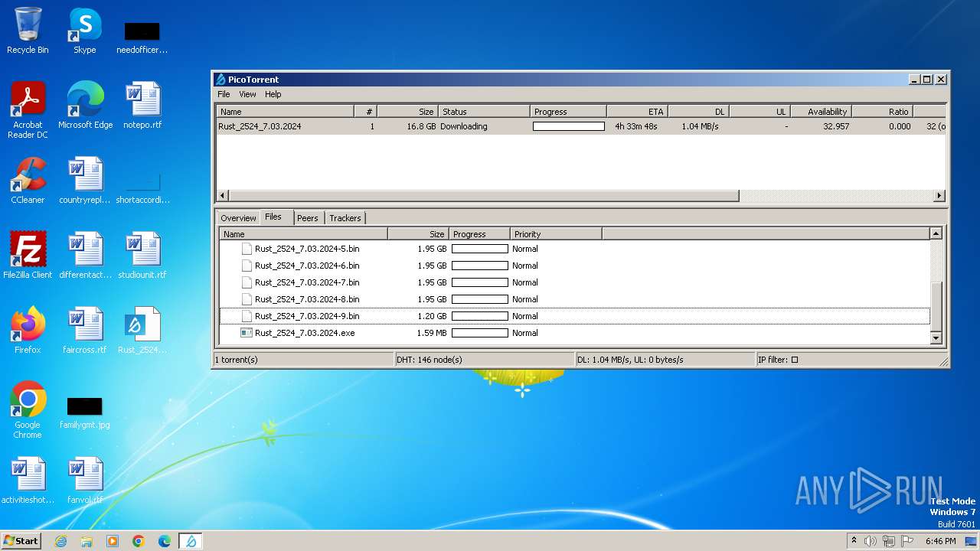Click the file icon for Rust_2524_7.03.2024-8.bin

247,299
